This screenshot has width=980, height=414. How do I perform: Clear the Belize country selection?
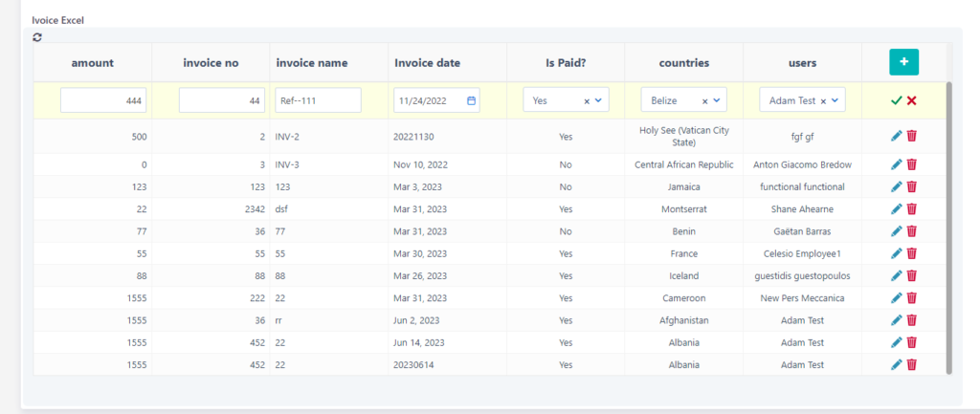click(x=704, y=100)
